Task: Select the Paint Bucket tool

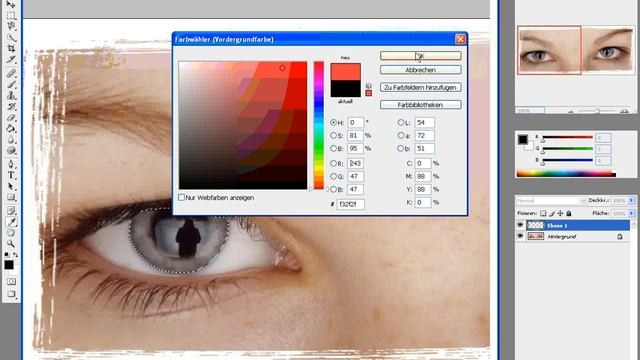Action: pyautogui.click(x=11, y=129)
